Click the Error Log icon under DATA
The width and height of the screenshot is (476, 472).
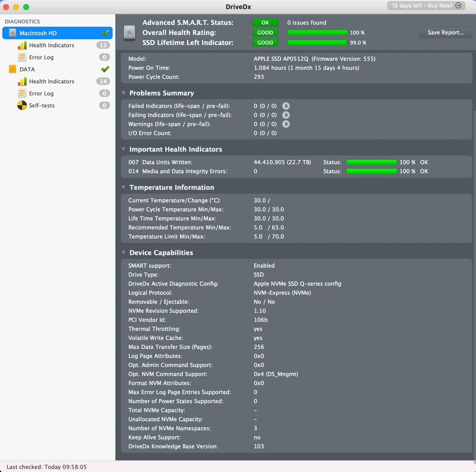(22, 93)
